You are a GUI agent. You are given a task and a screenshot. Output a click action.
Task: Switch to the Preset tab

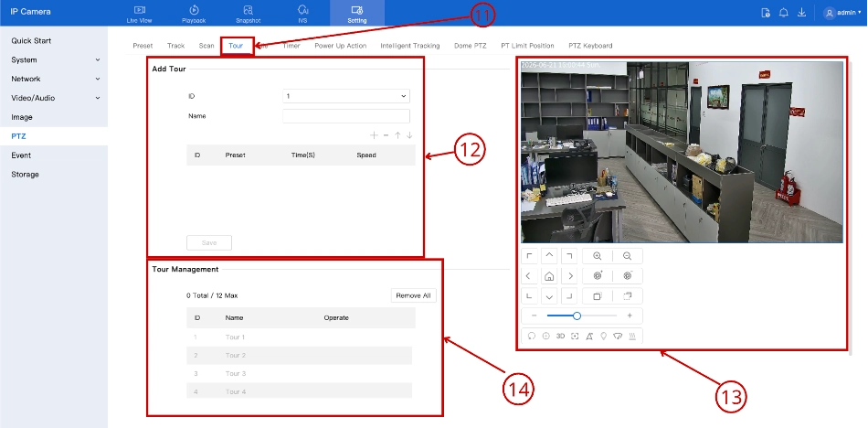point(143,46)
